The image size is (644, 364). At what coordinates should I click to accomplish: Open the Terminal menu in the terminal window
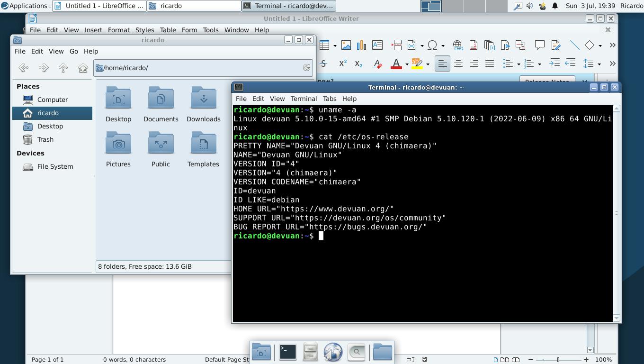click(x=304, y=99)
